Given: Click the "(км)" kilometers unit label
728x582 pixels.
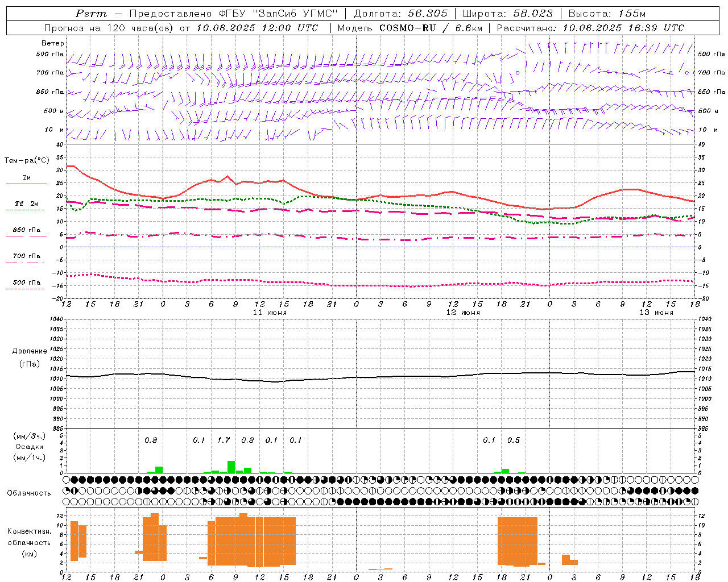Looking at the screenshot, I should click(x=29, y=554).
